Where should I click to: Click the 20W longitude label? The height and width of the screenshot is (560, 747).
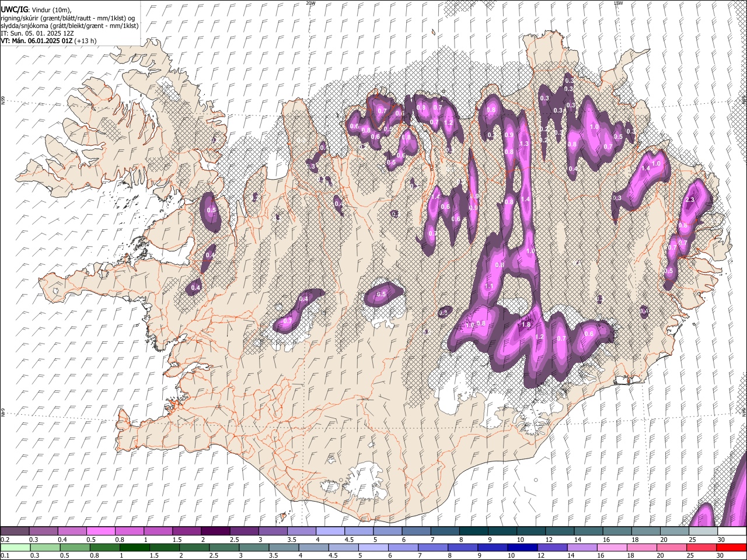[x=310, y=3]
